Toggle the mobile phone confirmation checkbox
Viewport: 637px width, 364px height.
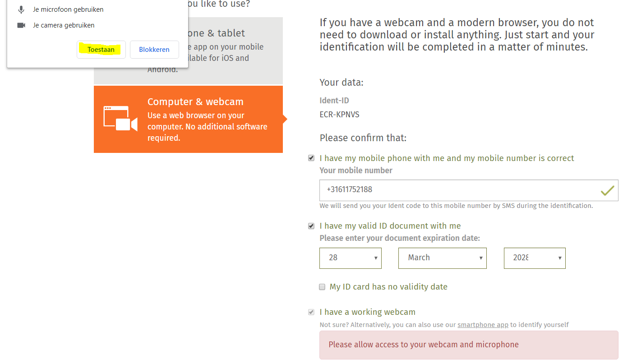click(x=311, y=158)
